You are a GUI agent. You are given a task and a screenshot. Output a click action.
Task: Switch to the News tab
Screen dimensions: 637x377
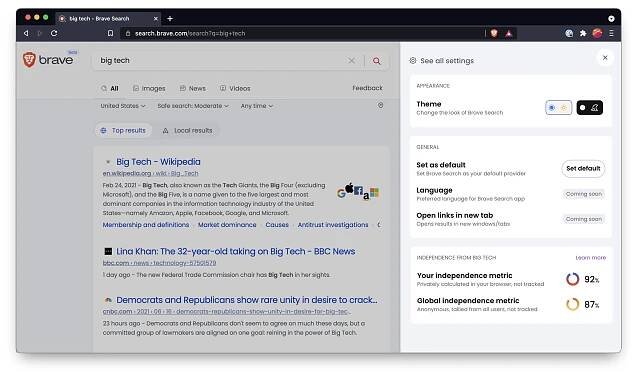point(193,88)
